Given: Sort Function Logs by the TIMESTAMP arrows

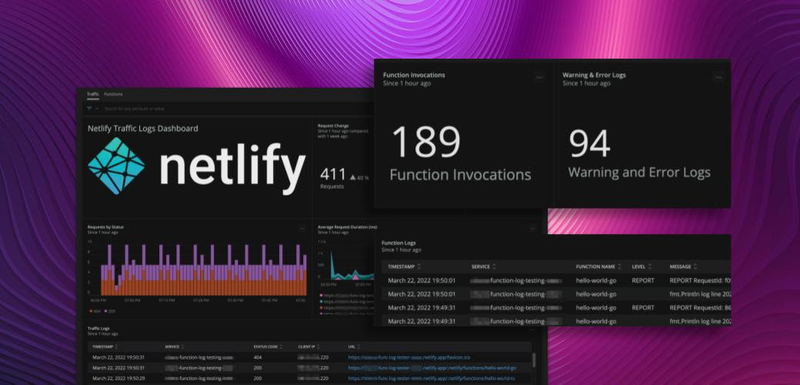Looking at the screenshot, I should click(419, 267).
